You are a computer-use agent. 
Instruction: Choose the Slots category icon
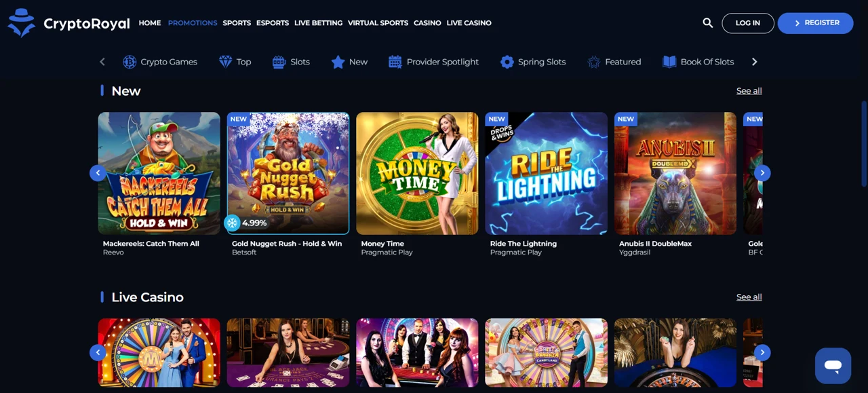(x=279, y=62)
